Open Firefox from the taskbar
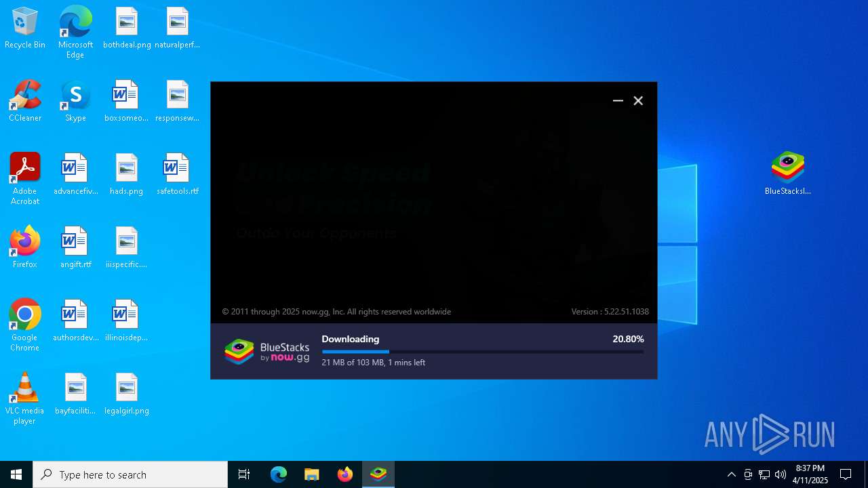 coord(345,474)
